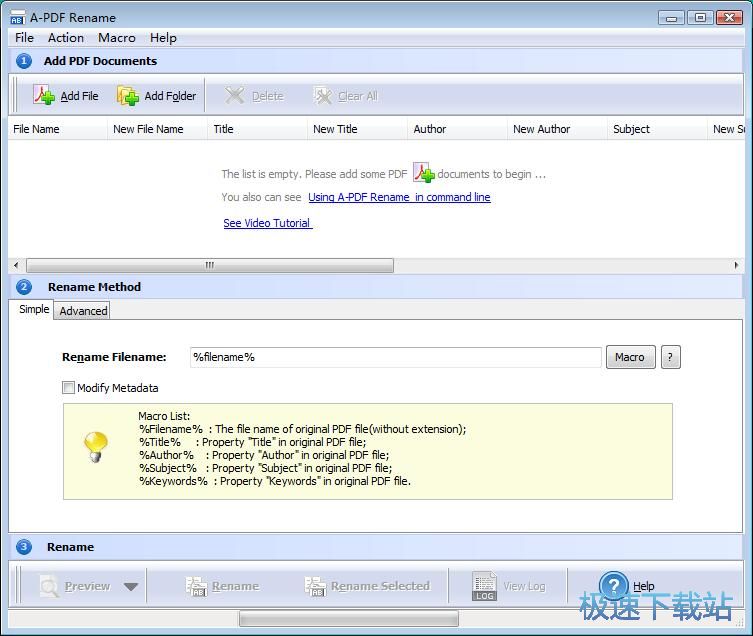Expand the Preview dropdown arrow

click(131, 587)
